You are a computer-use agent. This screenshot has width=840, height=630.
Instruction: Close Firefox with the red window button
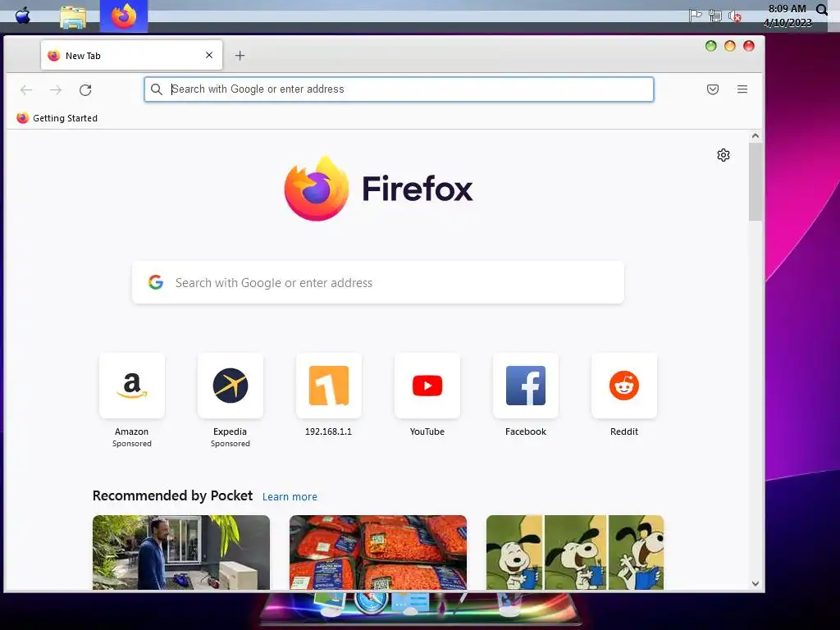[x=749, y=46]
